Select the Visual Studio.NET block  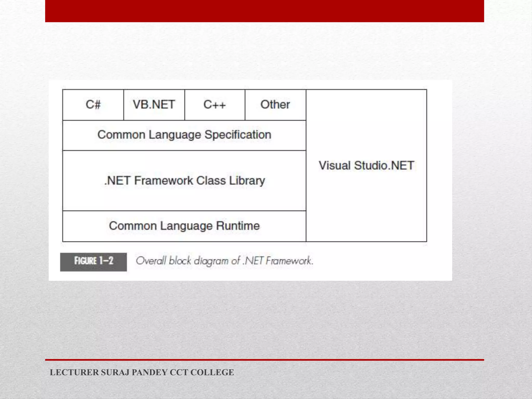[366, 165]
